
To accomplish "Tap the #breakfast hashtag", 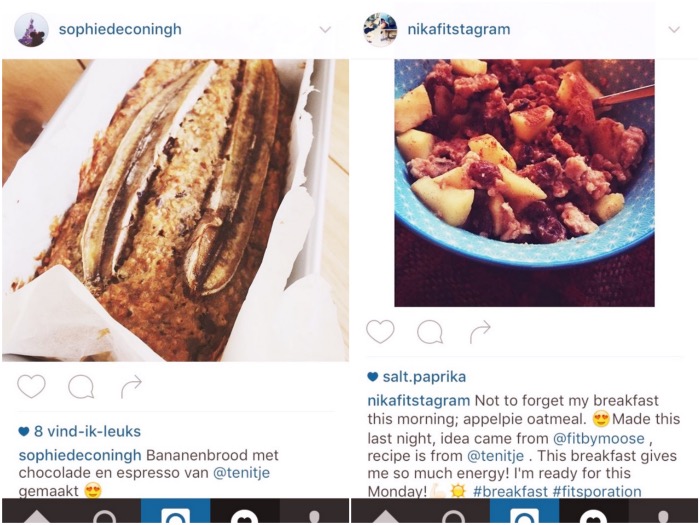I will click(510, 492).
